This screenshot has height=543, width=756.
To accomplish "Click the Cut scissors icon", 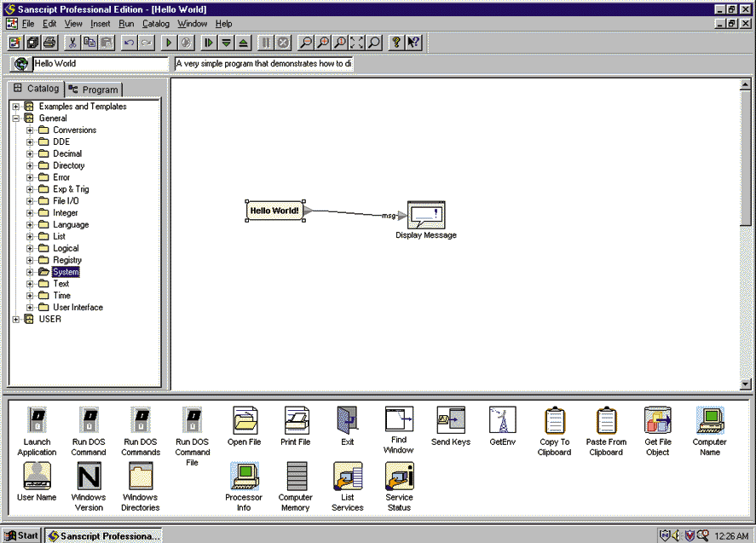I will (x=73, y=42).
